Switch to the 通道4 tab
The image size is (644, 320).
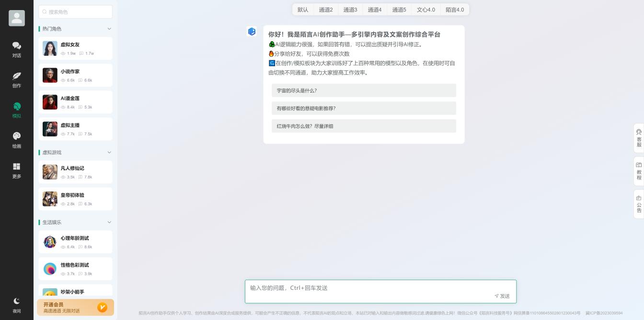click(x=375, y=10)
